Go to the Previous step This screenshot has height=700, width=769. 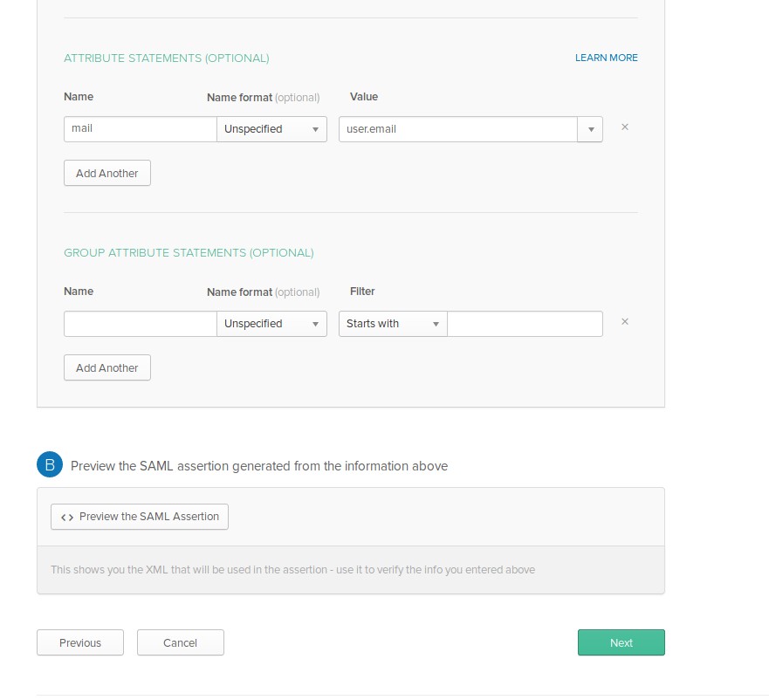[80, 642]
